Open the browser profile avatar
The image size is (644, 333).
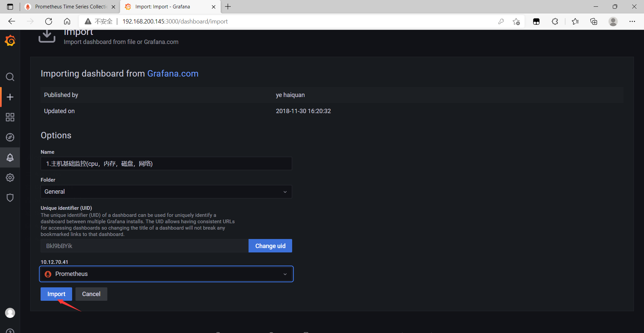pyautogui.click(x=613, y=21)
